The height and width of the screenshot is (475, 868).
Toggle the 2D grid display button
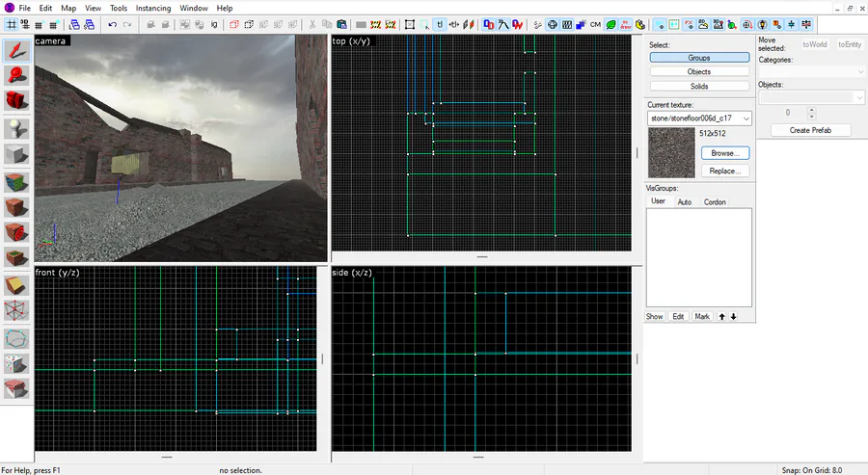point(11,24)
